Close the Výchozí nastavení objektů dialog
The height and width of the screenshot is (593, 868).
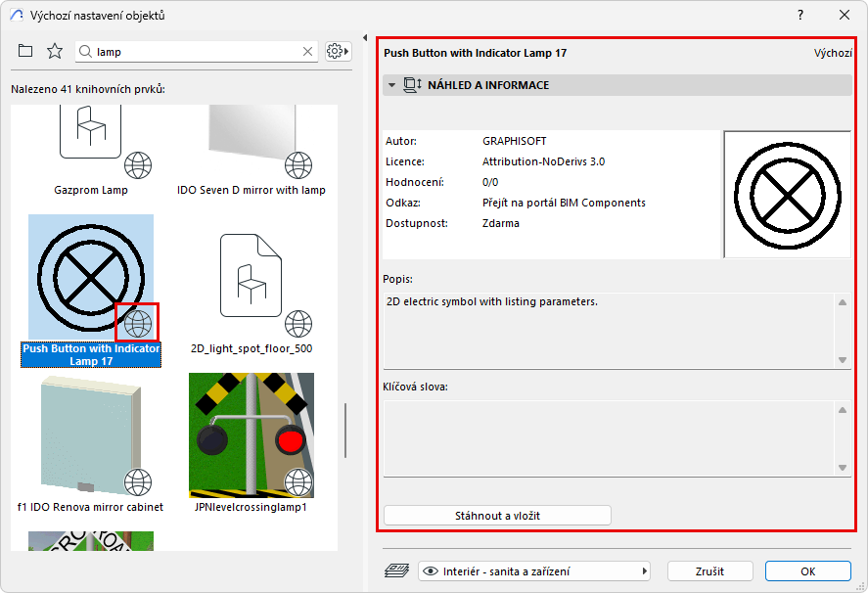click(845, 15)
